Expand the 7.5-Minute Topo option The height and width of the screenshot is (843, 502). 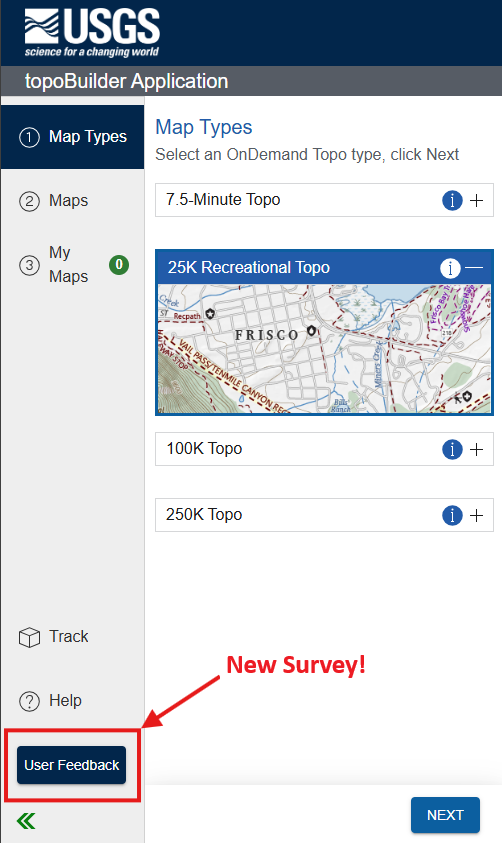(476, 201)
